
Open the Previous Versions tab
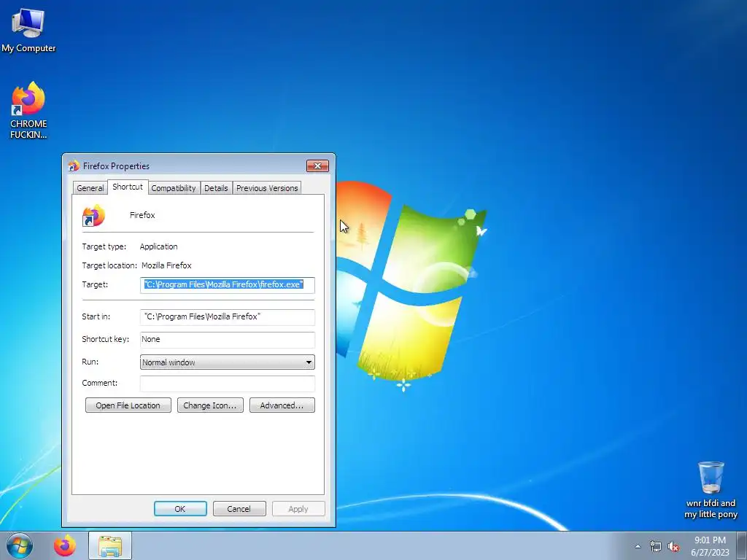point(267,188)
